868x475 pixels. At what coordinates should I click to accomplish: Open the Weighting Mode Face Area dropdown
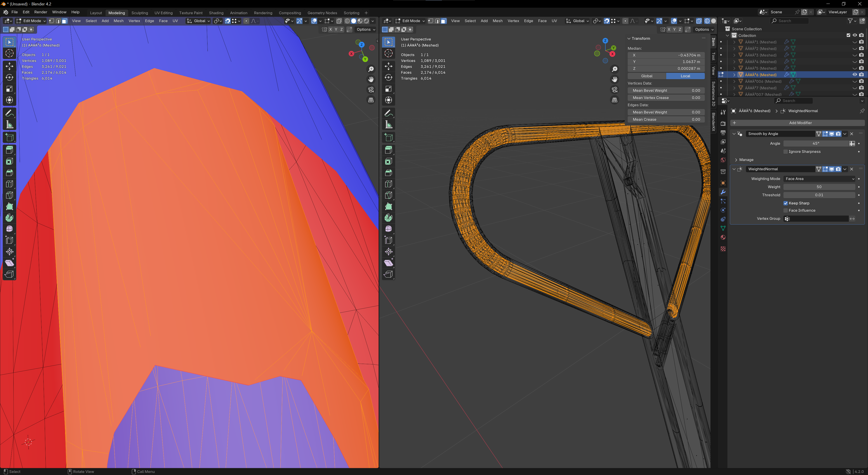819,179
